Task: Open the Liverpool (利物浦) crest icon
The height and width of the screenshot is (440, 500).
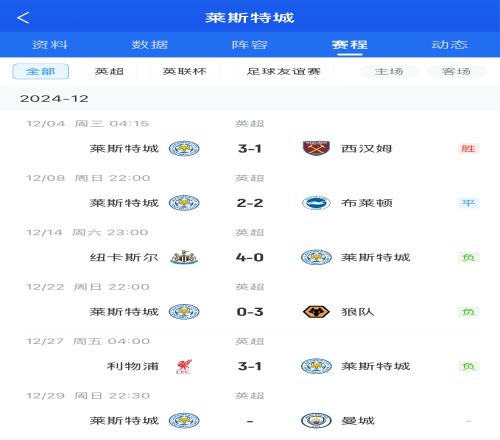Action: pos(184,366)
